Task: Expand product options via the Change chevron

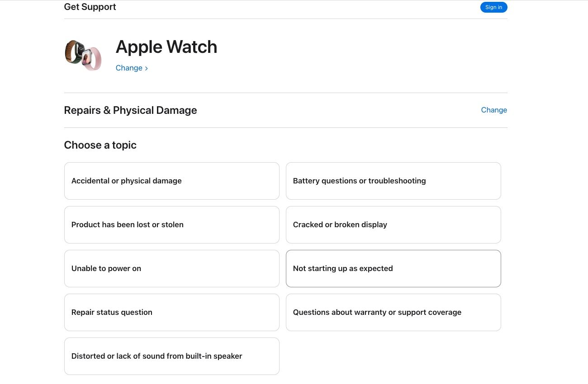Action: 146,68
